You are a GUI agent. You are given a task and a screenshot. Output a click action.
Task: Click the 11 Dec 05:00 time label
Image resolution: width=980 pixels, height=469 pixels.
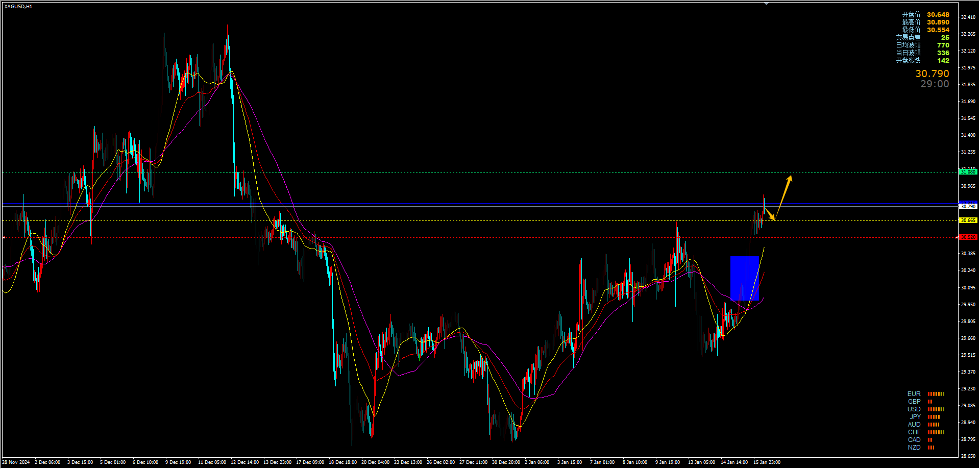(x=212, y=462)
